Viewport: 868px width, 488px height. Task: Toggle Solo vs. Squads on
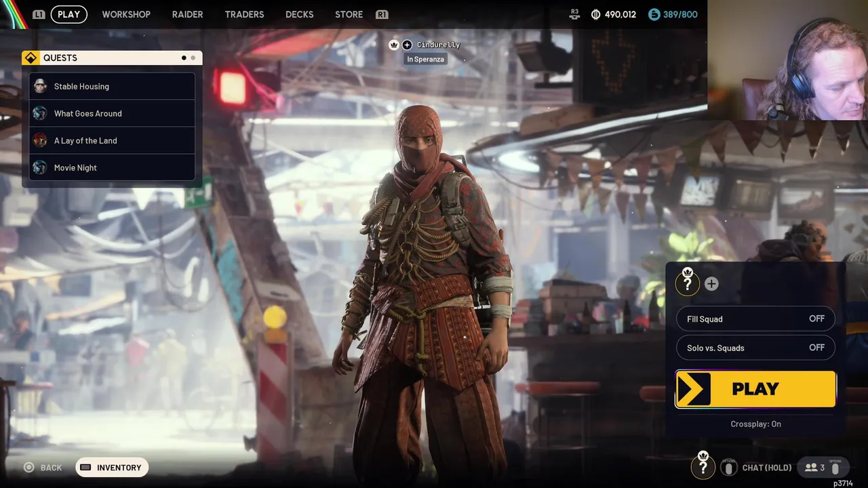(x=755, y=348)
